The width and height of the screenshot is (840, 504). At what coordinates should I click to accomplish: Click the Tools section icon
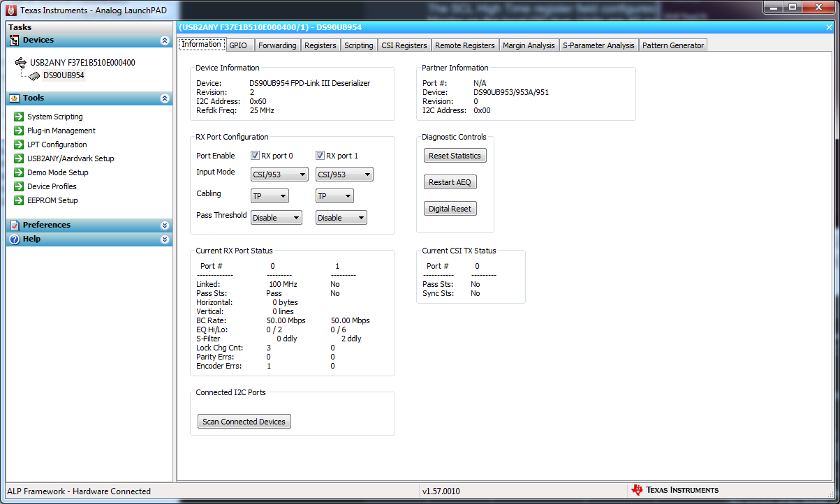[14, 98]
